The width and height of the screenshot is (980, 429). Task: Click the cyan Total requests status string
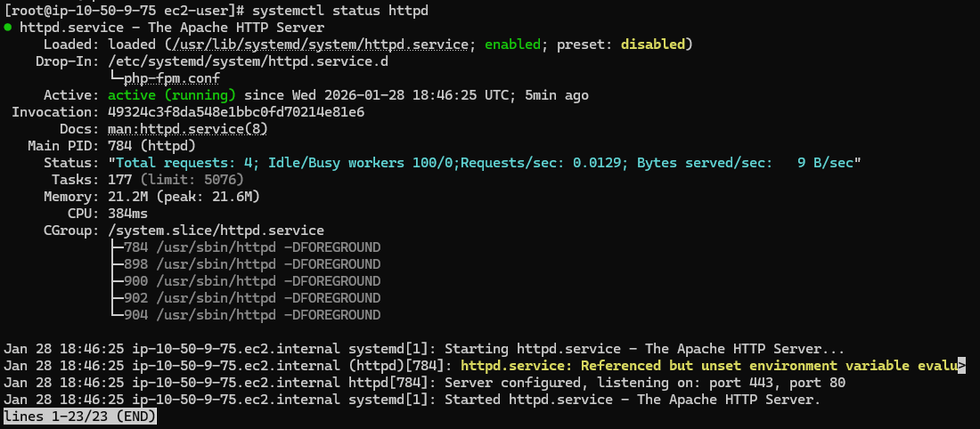(x=485, y=163)
